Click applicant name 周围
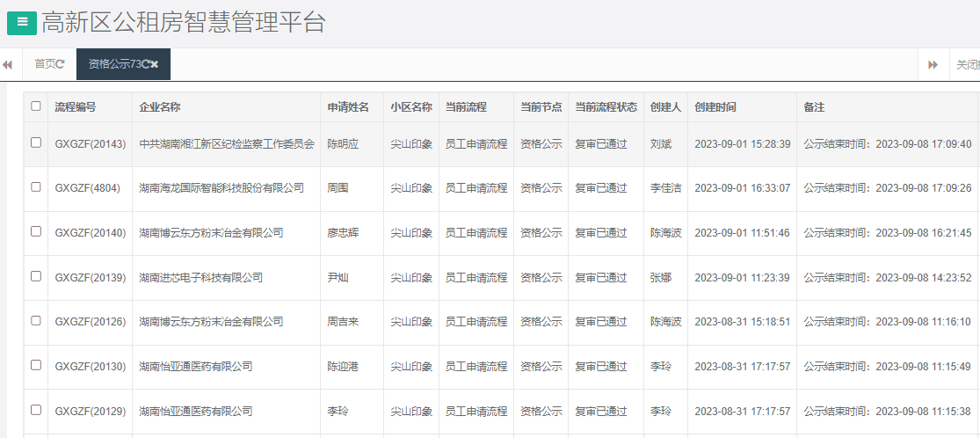980x438 pixels. (338, 187)
